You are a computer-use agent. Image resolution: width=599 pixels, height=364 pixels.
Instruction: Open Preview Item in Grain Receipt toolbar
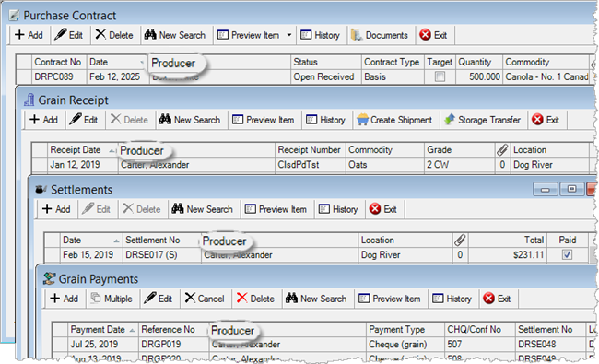click(x=264, y=120)
